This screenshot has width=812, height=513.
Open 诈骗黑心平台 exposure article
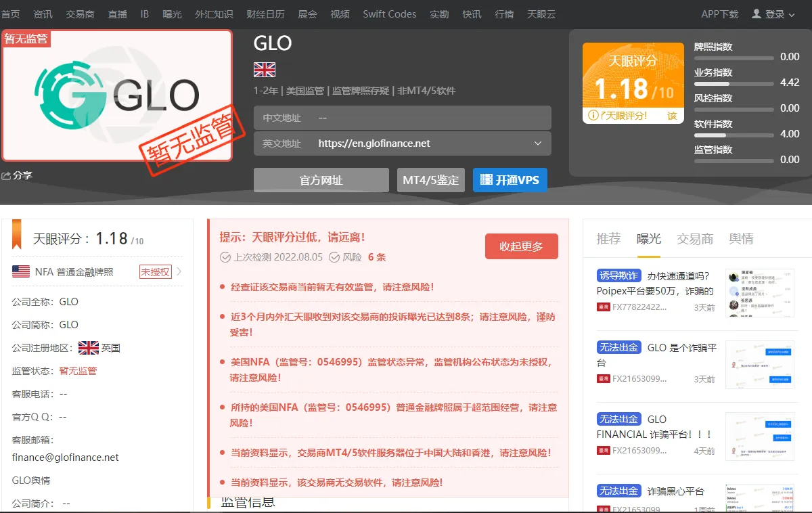(x=676, y=491)
